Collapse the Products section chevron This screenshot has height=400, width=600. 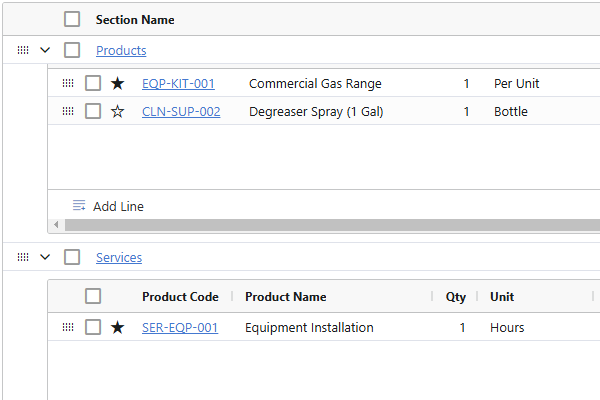[x=45, y=50]
